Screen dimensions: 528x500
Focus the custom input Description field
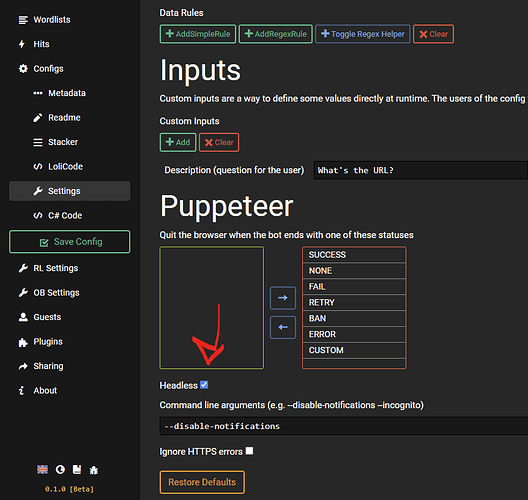pyautogui.click(x=421, y=170)
